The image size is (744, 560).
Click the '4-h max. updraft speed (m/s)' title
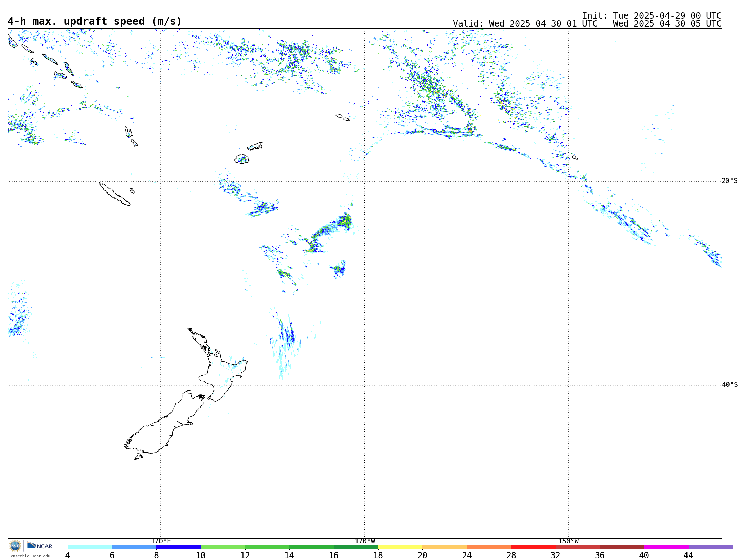[95, 21]
